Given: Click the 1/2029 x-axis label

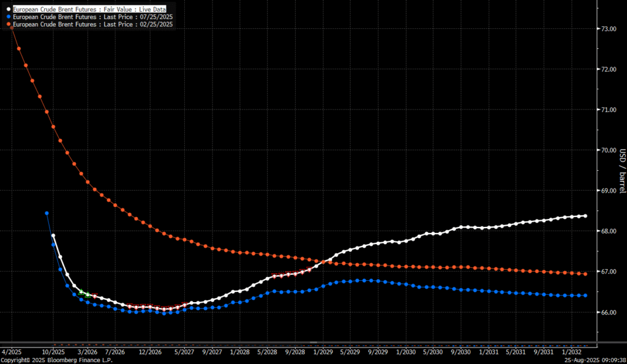Looking at the screenshot, I should [323, 352].
